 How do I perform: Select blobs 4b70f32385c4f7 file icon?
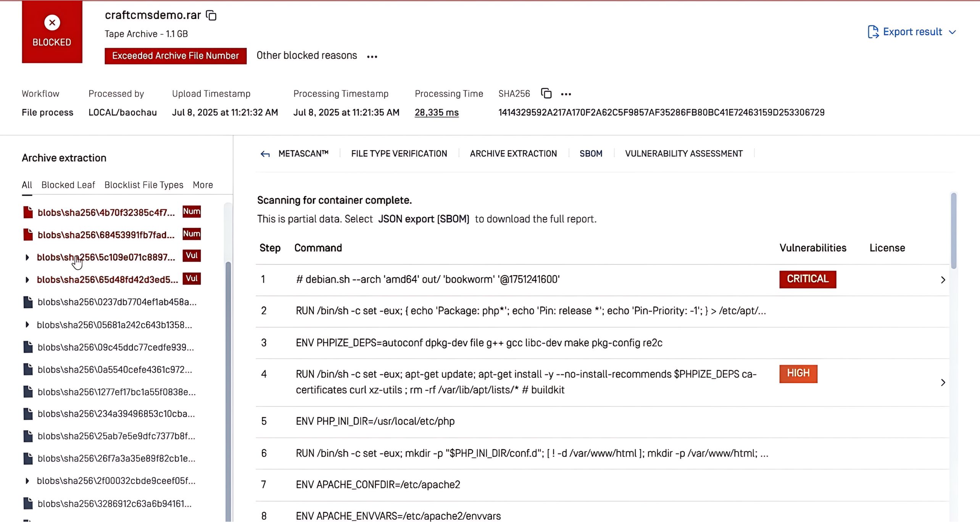tap(28, 212)
